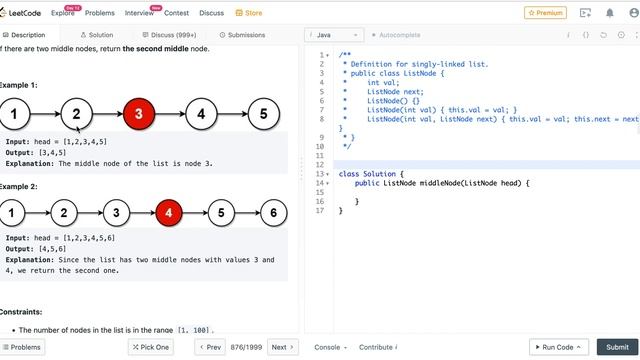
Task: Open the Problems navigation item
Action: [x=100, y=13]
